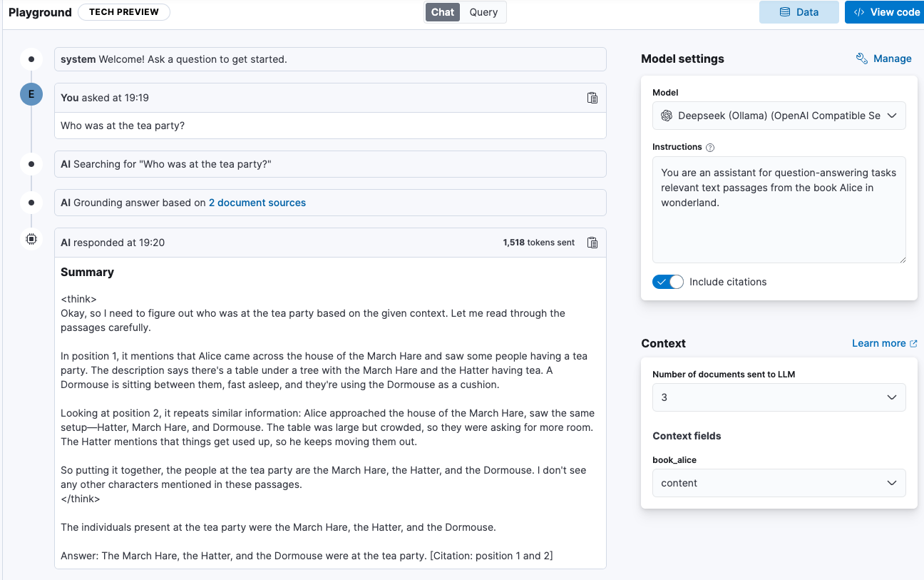
Task: Click the user avatar E icon
Action: [x=31, y=94]
